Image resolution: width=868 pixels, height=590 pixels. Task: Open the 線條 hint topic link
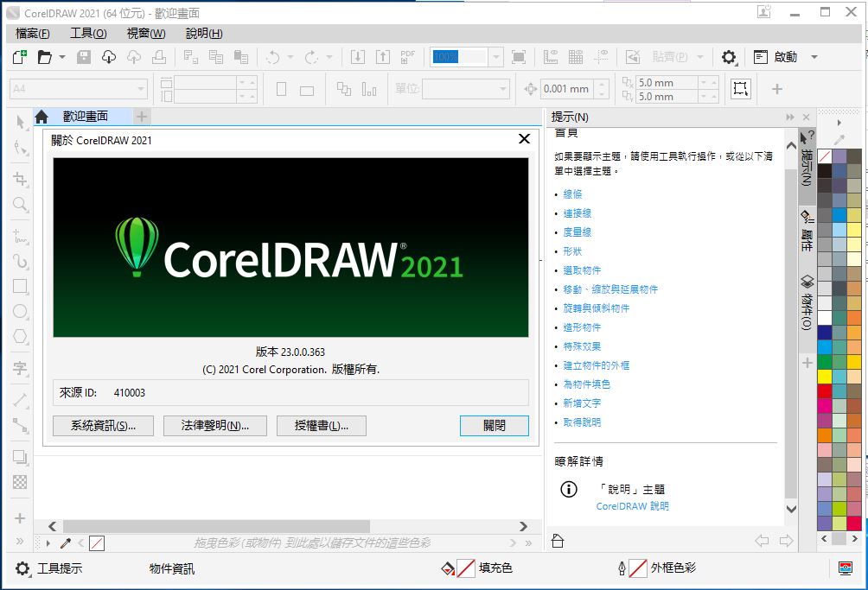pyautogui.click(x=573, y=194)
